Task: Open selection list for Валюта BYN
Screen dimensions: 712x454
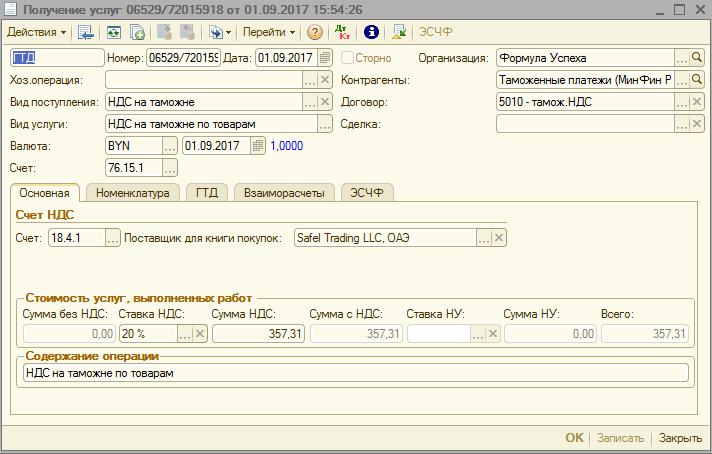Action: [170, 146]
